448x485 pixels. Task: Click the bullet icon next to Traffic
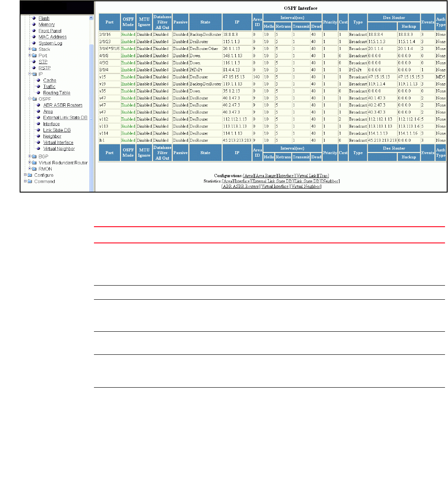(x=38, y=86)
